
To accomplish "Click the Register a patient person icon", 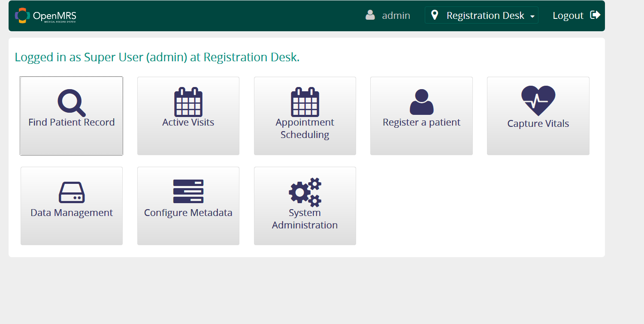I will [422, 102].
